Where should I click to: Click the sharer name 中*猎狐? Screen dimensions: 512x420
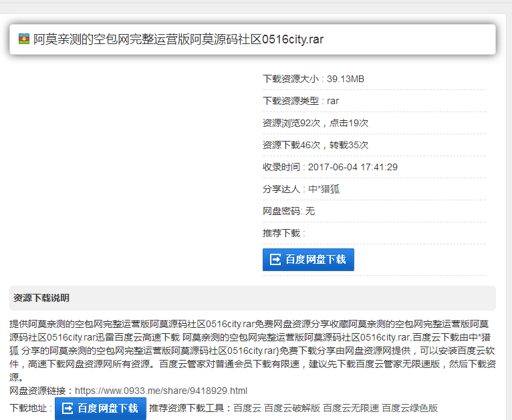coord(324,189)
